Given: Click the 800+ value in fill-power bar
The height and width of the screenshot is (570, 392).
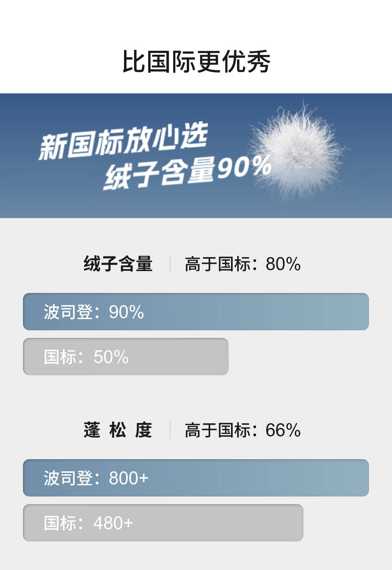Looking at the screenshot, I should point(129,478).
